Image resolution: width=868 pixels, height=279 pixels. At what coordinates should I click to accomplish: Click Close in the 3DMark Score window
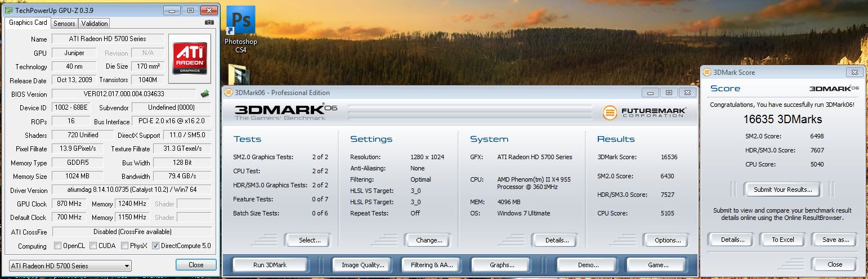[x=835, y=264]
